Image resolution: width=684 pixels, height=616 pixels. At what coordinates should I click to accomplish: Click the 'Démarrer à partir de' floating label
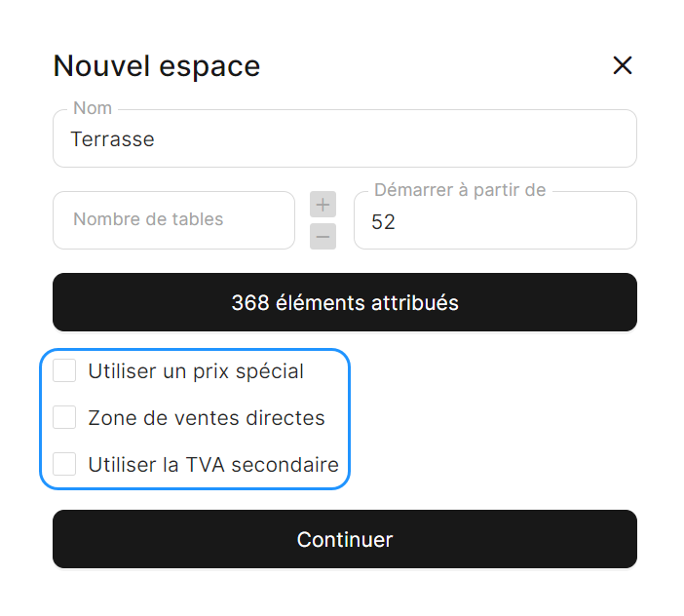(460, 190)
